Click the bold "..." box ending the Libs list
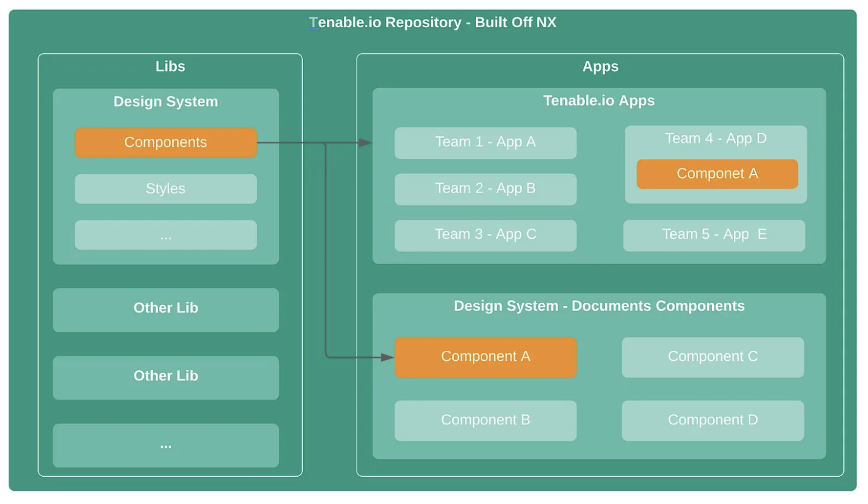Screen dimensions: 868x504 [166, 446]
